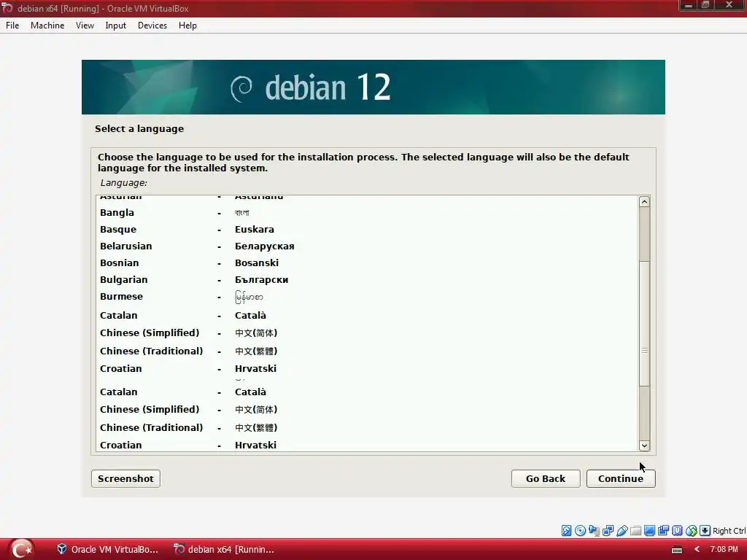Click the language list scrollbar thumb

[644, 324]
